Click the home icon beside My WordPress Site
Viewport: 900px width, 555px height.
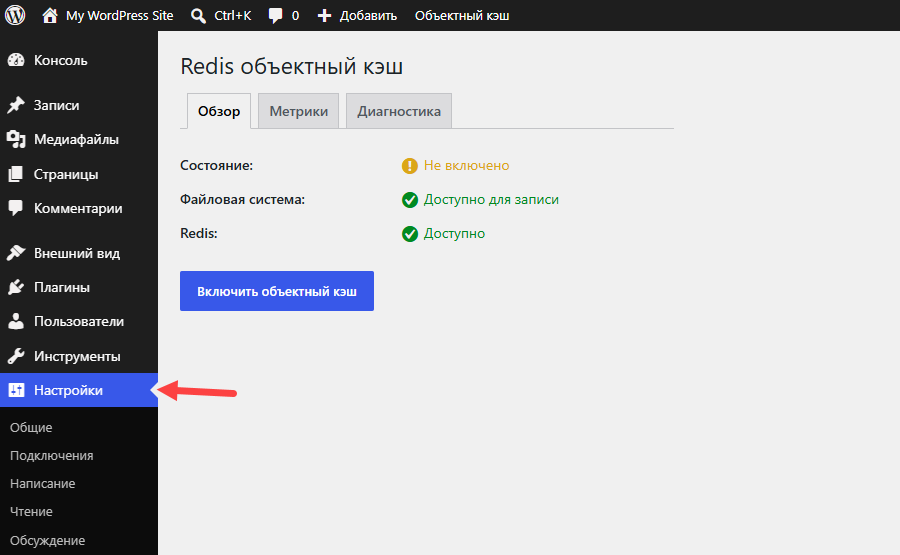pyautogui.click(x=50, y=15)
